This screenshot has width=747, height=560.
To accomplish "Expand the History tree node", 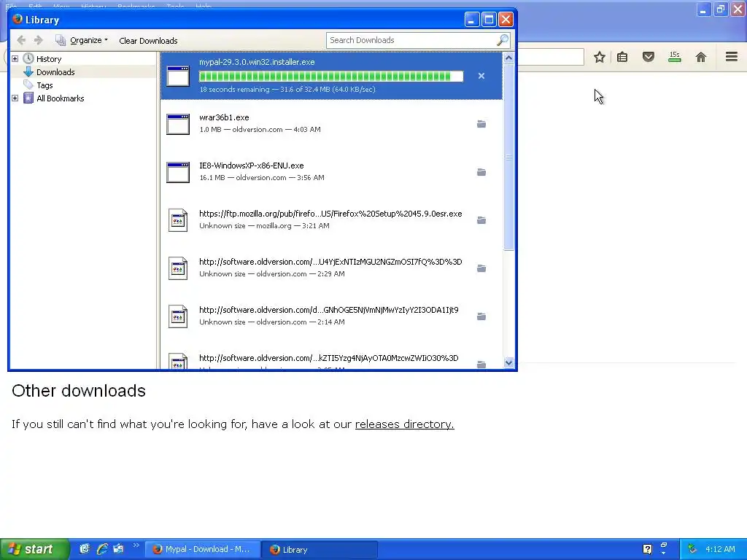I will tap(15, 58).
